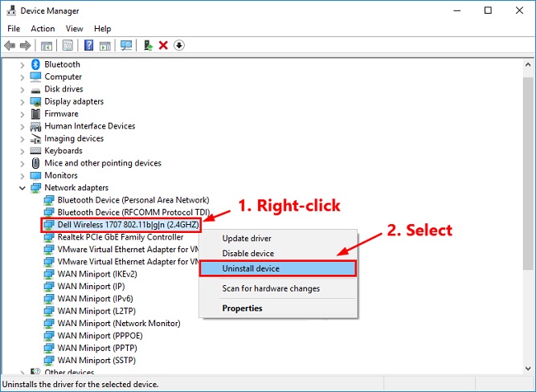Expand the Human Interface Devices chevron
Screen dimensions: 536x392
(x=23, y=126)
